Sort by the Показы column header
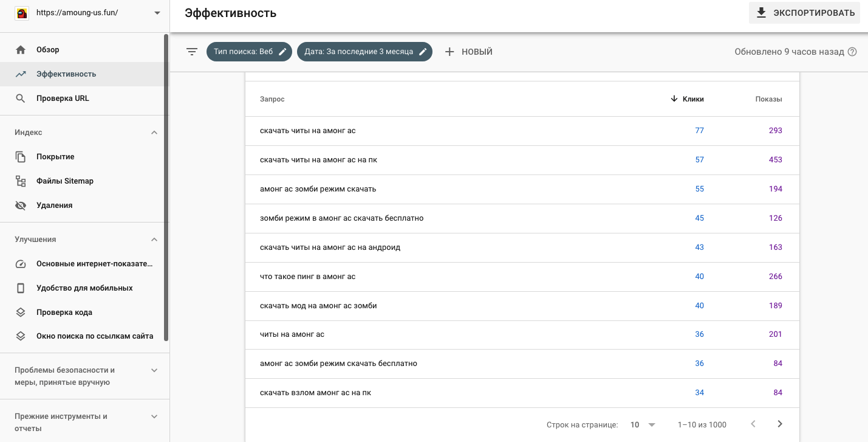 pos(768,99)
